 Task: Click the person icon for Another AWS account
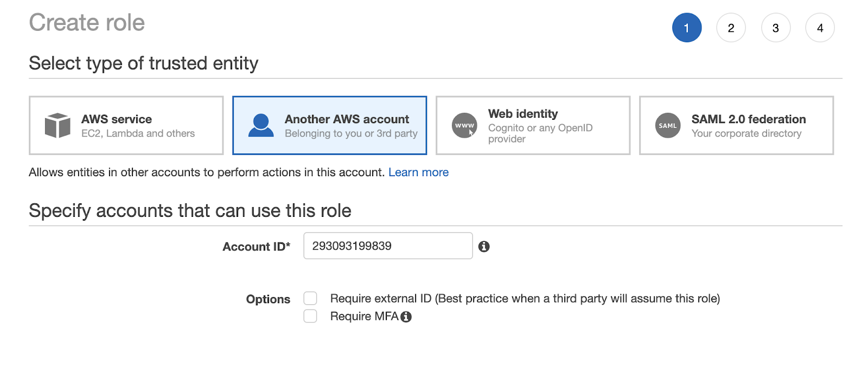pyautogui.click(x=261, y=125)
